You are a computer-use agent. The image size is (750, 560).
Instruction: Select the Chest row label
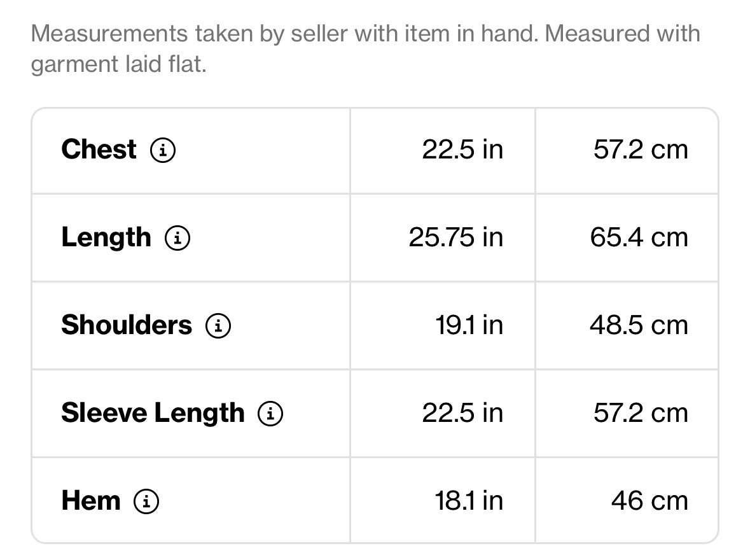point(99,150)
